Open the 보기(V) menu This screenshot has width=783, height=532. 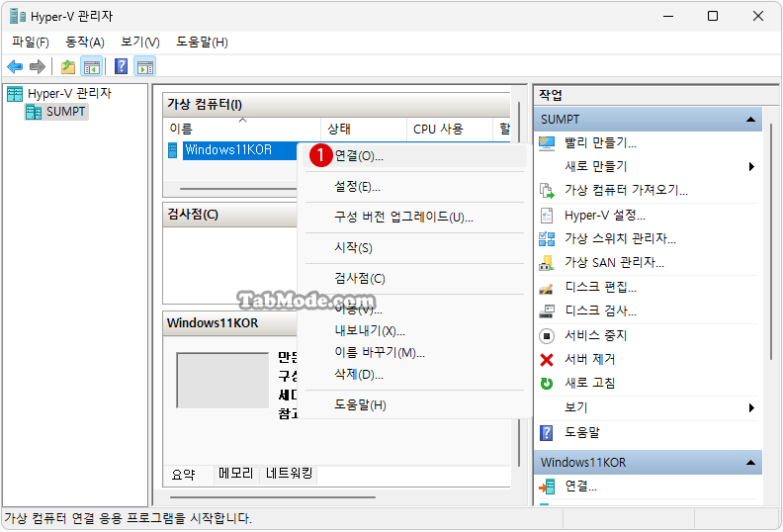point(140,42)
